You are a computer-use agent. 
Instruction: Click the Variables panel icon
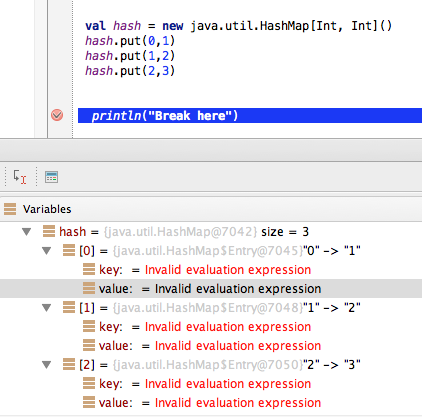click(10, 209)
